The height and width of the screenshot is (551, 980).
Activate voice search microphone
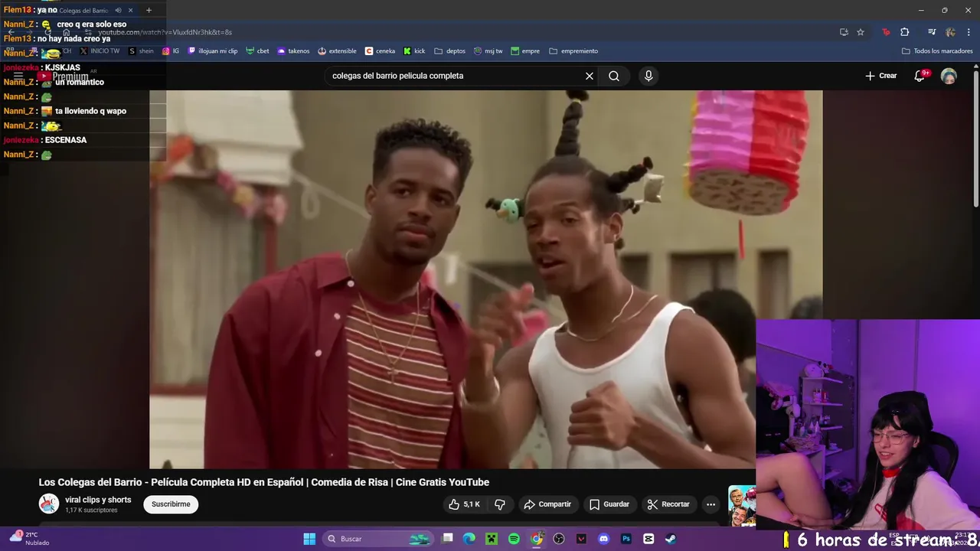648,76
